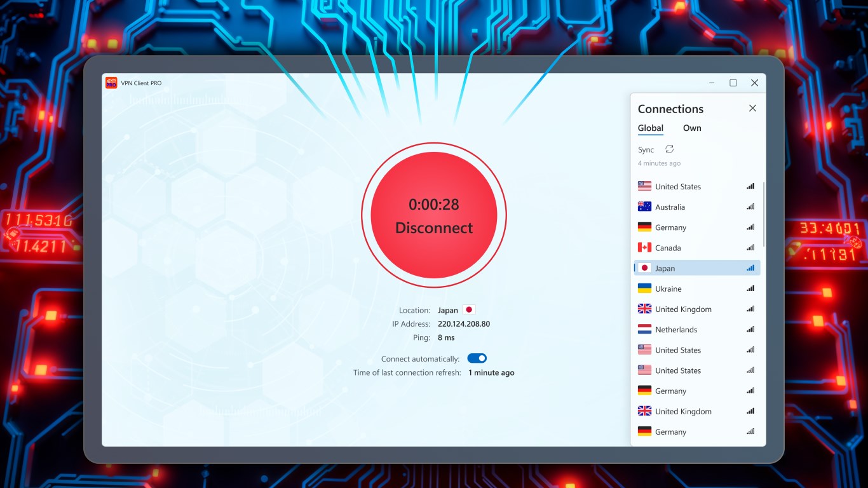Click the Japan flag beside the Location label

tap(468, 309)
